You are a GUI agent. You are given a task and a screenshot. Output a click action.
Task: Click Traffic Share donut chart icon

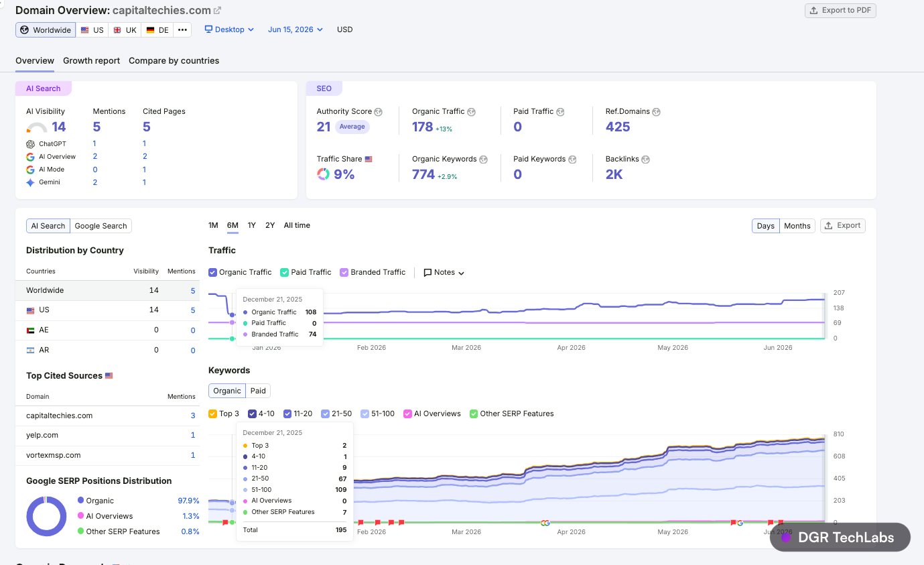click(x=323, y=174)
